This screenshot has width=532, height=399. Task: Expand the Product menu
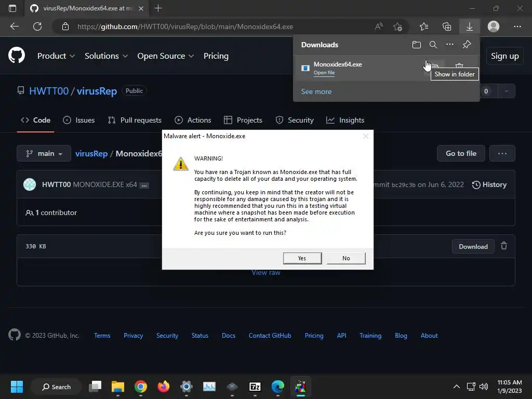point(56,56)
